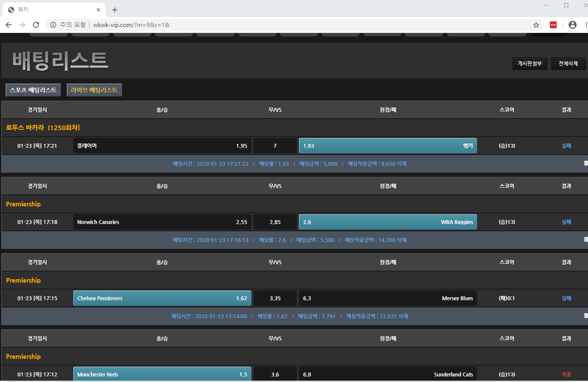Open the red extension icon
Viewport: 588px width, 382px height.
coord(553,25)
